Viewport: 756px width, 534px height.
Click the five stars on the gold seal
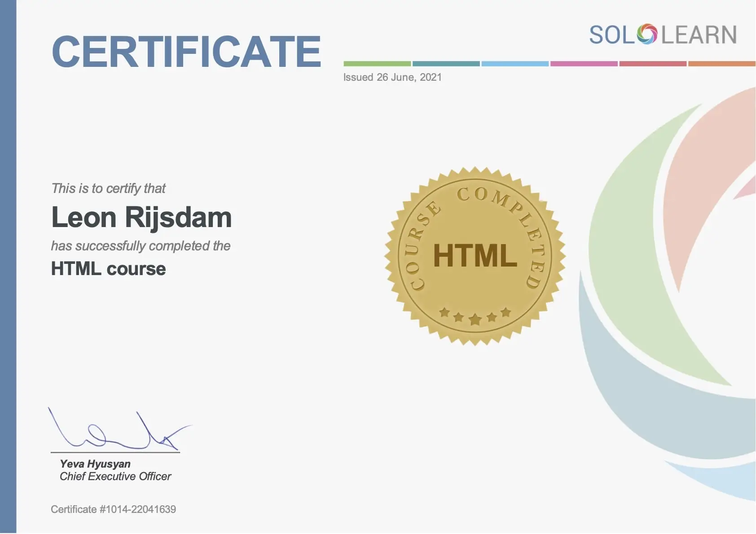coord(475,316)
